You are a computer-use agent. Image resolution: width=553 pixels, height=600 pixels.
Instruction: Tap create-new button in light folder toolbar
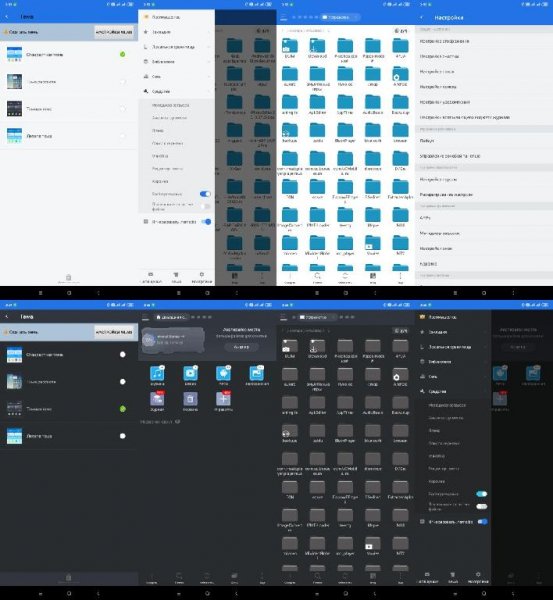(x=290, y=277)
